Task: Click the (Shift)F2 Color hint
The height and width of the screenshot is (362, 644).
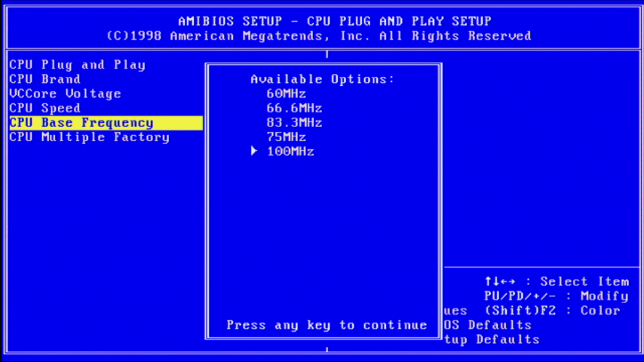Action: tap(552, 311)
